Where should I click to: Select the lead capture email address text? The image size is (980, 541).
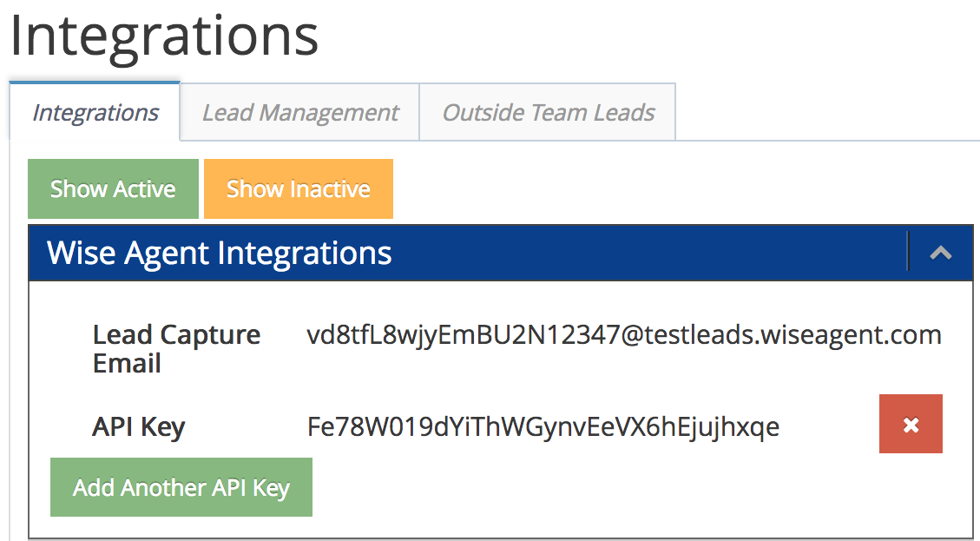(x=624, y=336)
